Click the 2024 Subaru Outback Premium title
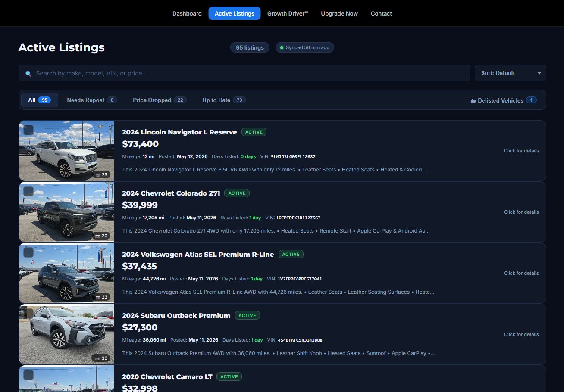 (176, 315)
